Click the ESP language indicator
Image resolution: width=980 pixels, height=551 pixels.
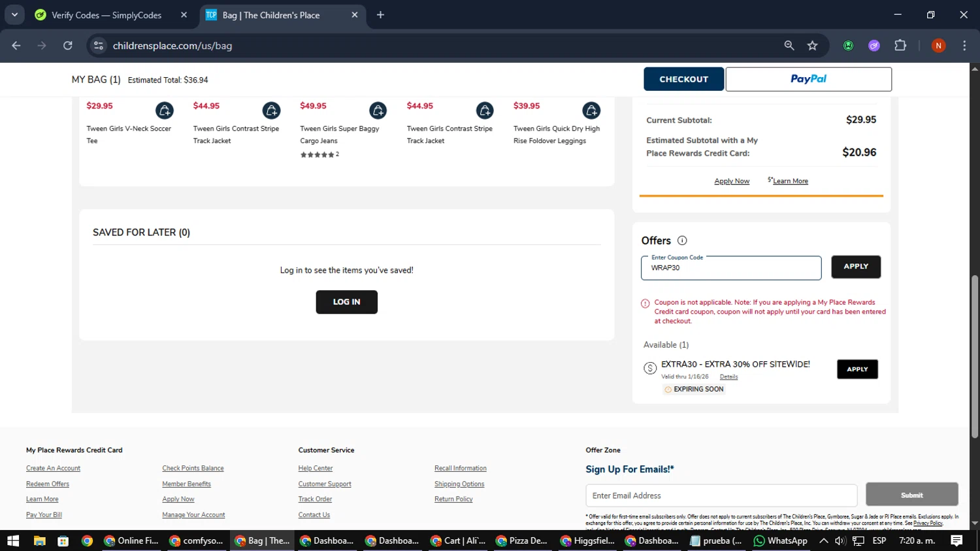pyautogui.click(x=879, y=541)
